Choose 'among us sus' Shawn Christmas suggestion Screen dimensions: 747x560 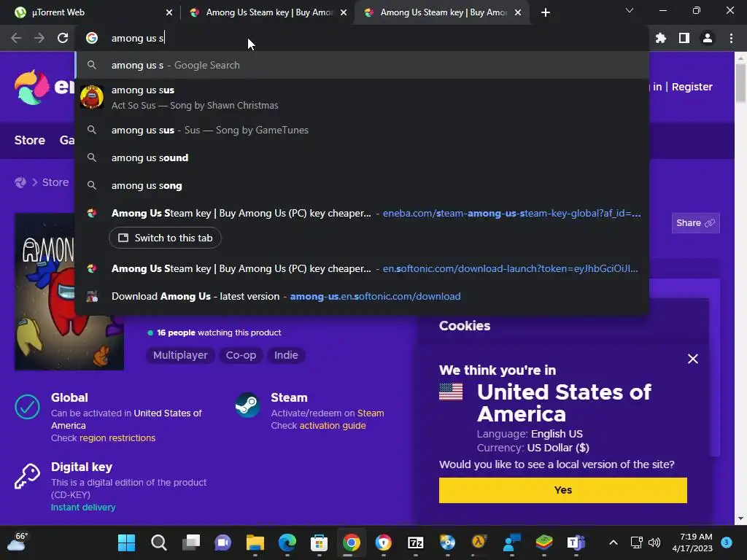click(362, 97)
